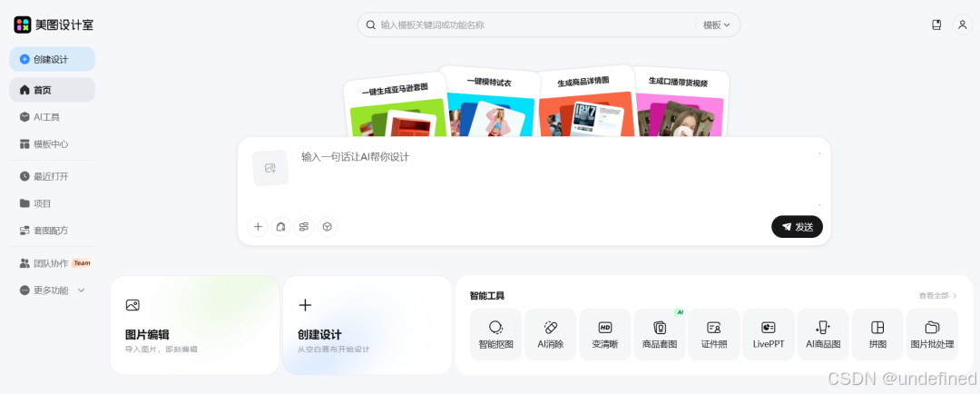The height and width of the screenshot is (394, 980).
Task: Open 套图配方 in the sidebar
Action: click(x=53, y=231)
